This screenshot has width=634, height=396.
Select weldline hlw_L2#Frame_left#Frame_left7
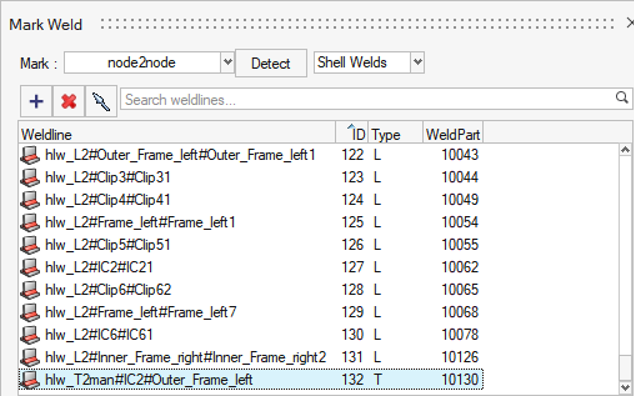point(251,312)
